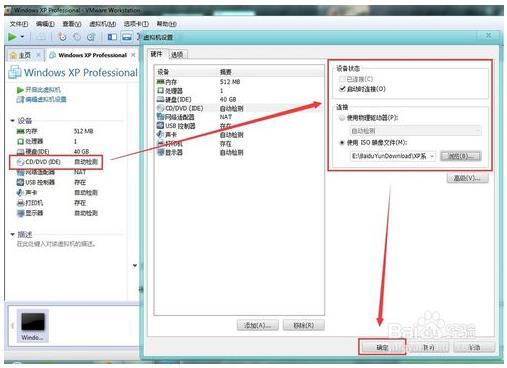Click the 取消 cancel button
507x368 pixels.
[428, 348]
